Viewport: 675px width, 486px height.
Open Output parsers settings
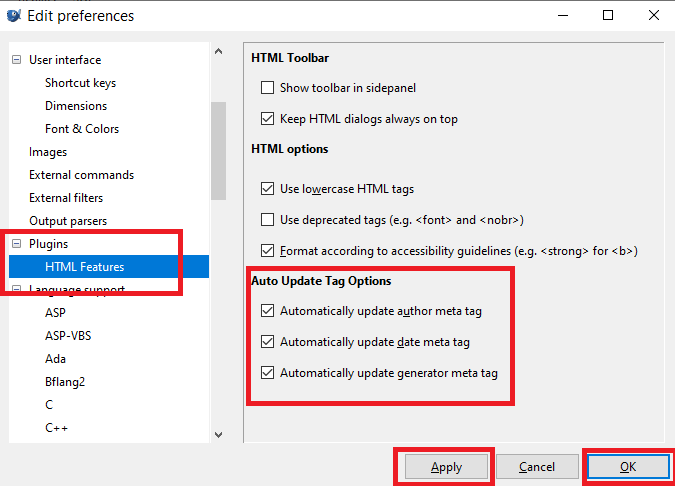[x=68, y=221]
